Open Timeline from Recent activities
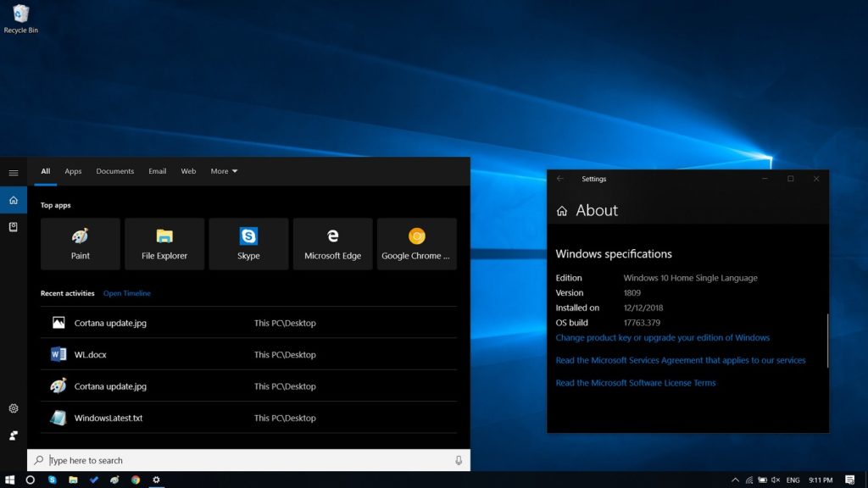Screen dimensions: 868x488 tap(126, 293)
